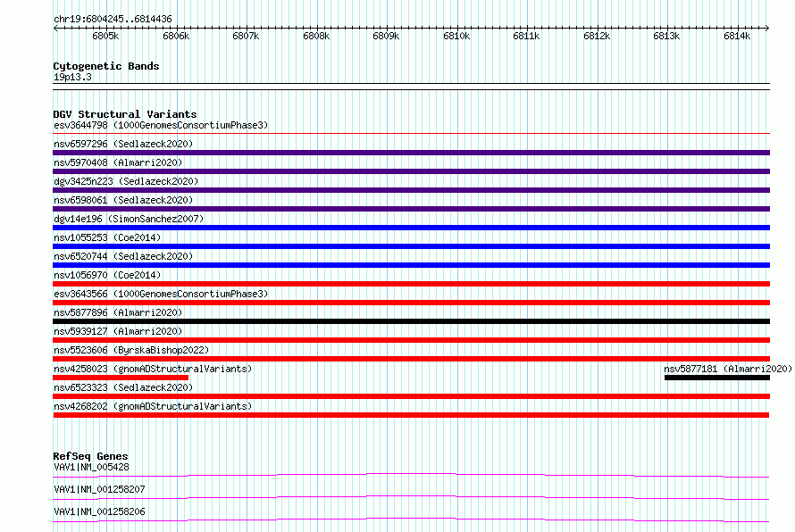The width and height of the screenshot is (795, 532).
Task: Open the dgv14e196 (SimonSanchez2007) label
Action: [129, 219]
